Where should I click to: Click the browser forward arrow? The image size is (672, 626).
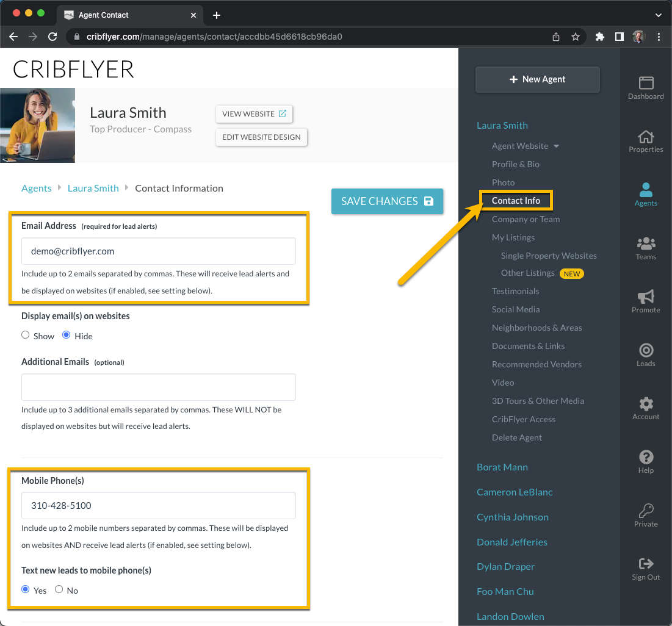click(33, 37)
